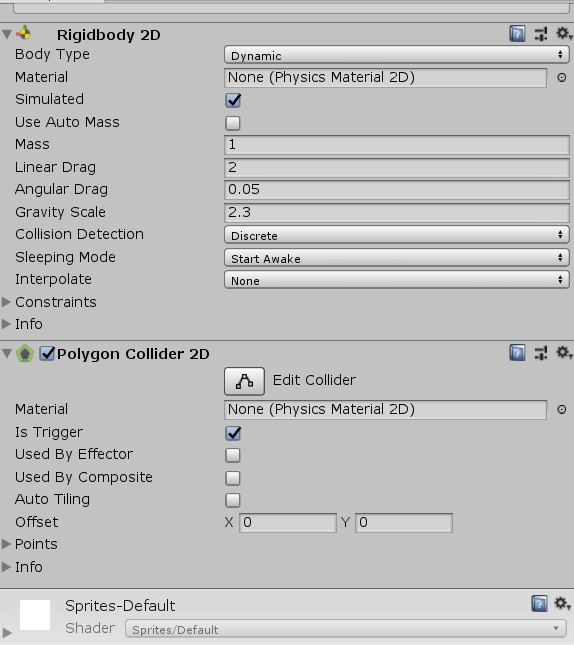Enable Use Auto Mass checkbox

tap(233, 123)
